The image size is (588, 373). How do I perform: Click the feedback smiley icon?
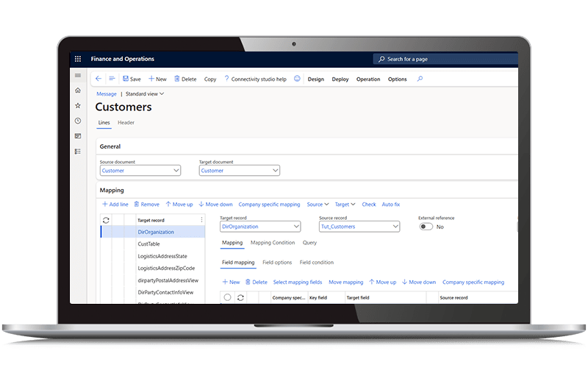click(297, 79)
